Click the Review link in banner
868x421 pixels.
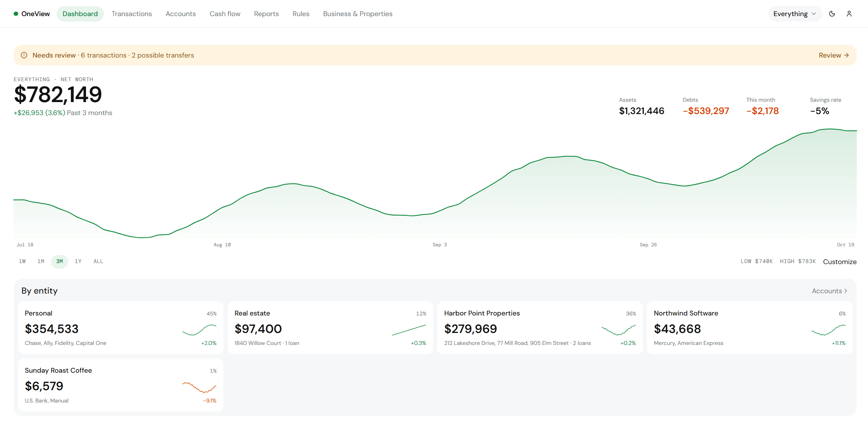click(x=834, y=55)
